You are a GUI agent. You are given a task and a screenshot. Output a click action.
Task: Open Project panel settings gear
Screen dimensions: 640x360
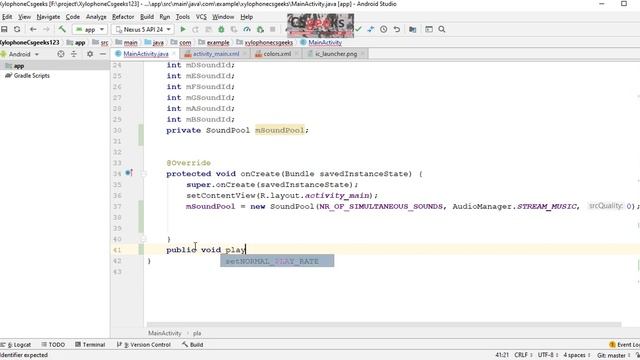(90, 54)
